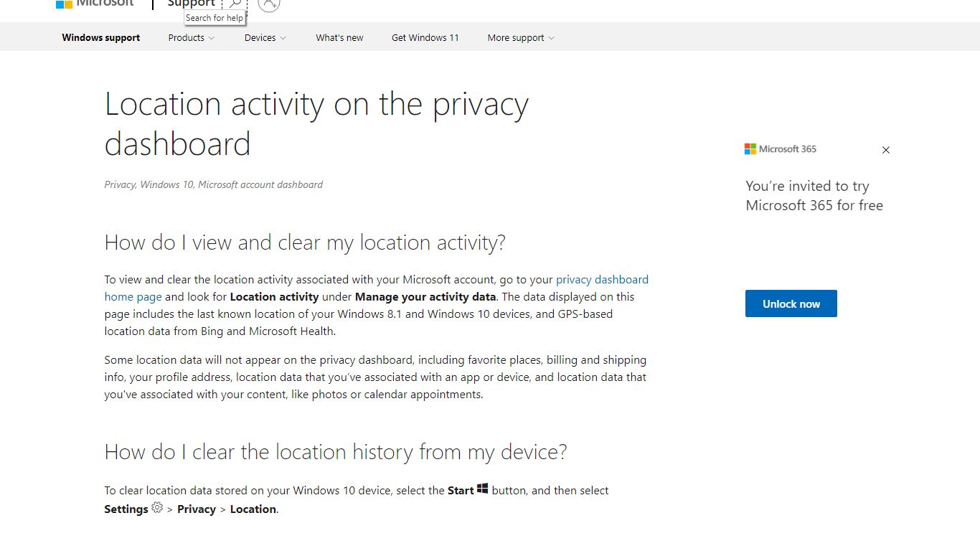Click the Unlock now button
This screenshot has width=980, height=551.
click(791, 303)
